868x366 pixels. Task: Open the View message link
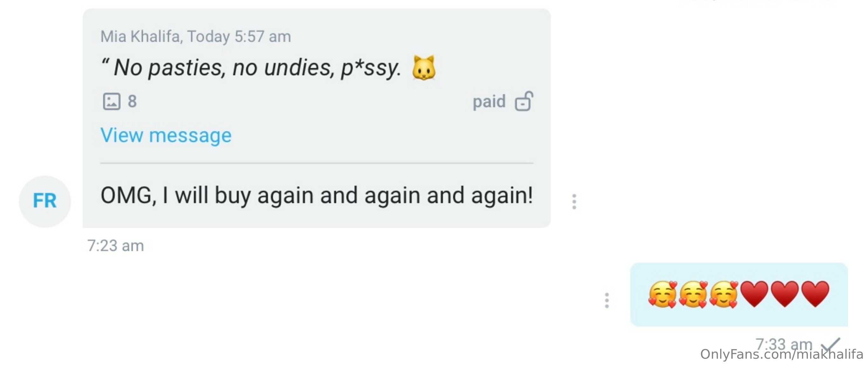pyautogui.click(x=166, y=135)
